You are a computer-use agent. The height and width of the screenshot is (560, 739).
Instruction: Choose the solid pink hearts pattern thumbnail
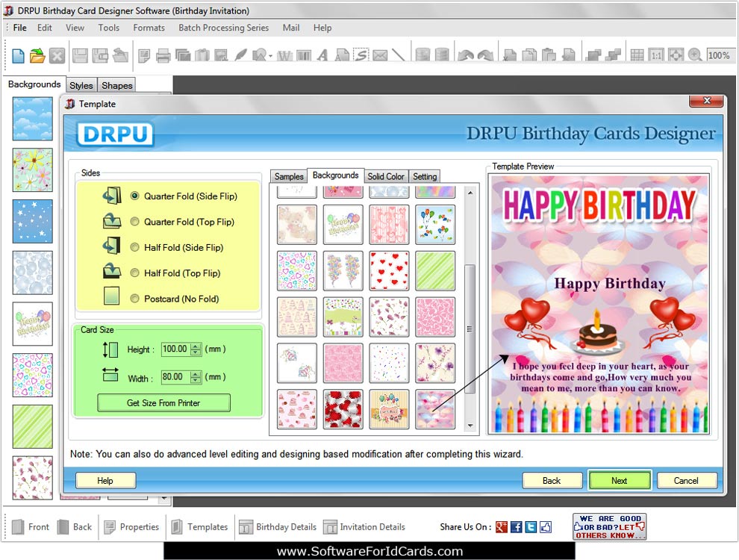click(435, 317)
